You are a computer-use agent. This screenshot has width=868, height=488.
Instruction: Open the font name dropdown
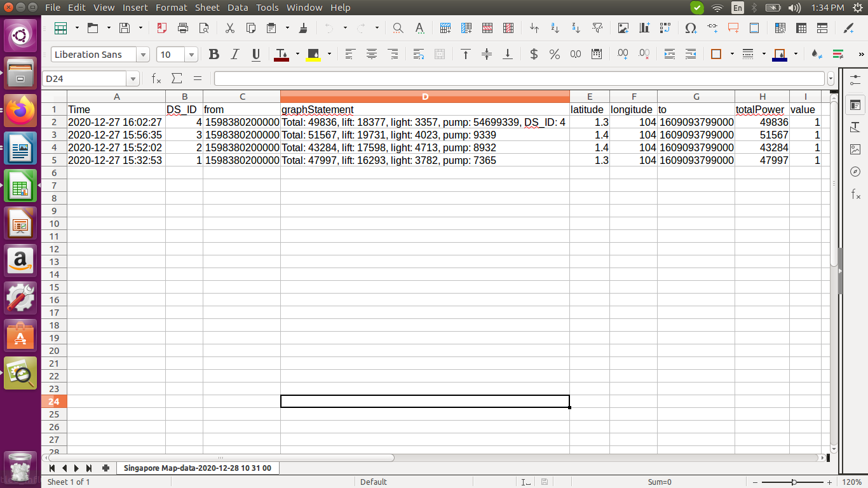click(144, 55)
